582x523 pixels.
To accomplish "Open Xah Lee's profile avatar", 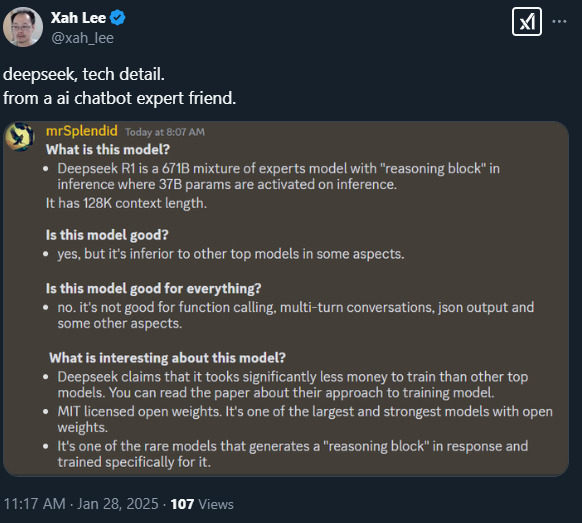I will tap(23, 27).
